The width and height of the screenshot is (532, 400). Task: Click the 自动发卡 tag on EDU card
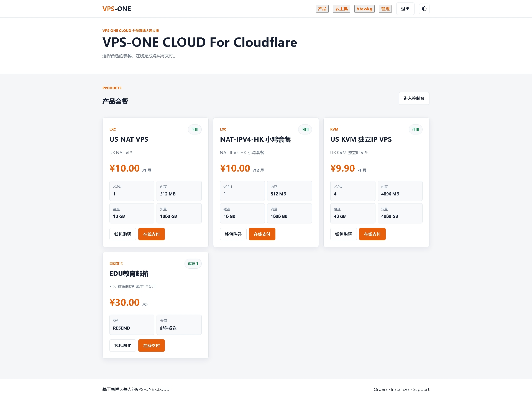(116, 264)
